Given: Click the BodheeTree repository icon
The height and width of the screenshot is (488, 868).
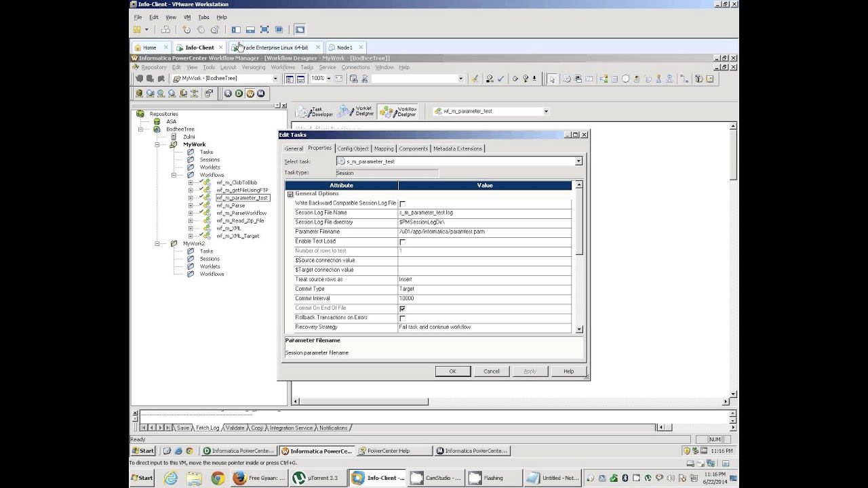Looking at the screenshot, I should coord(157,129).
